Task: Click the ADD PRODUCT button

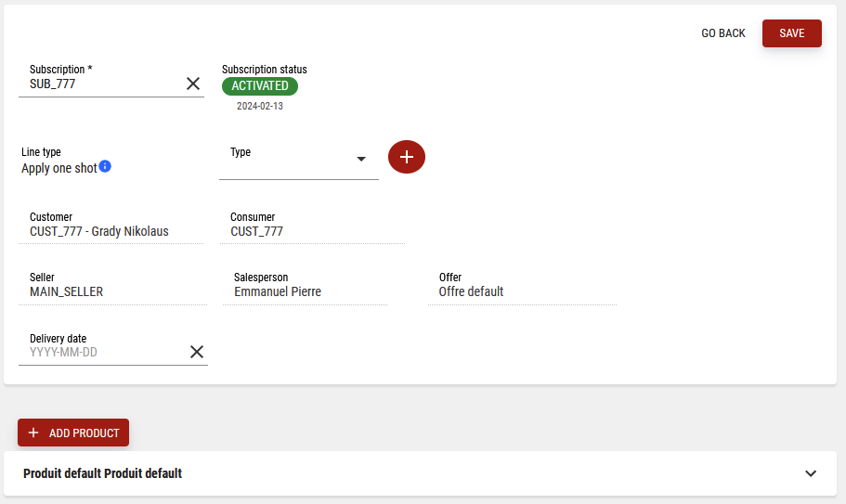Action: (x=73, y=433)
